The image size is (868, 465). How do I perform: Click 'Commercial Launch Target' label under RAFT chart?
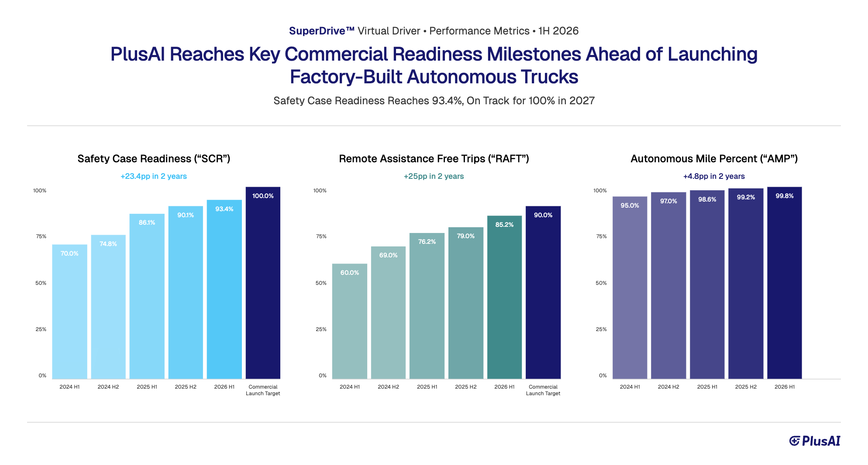(x=543, y=390)
